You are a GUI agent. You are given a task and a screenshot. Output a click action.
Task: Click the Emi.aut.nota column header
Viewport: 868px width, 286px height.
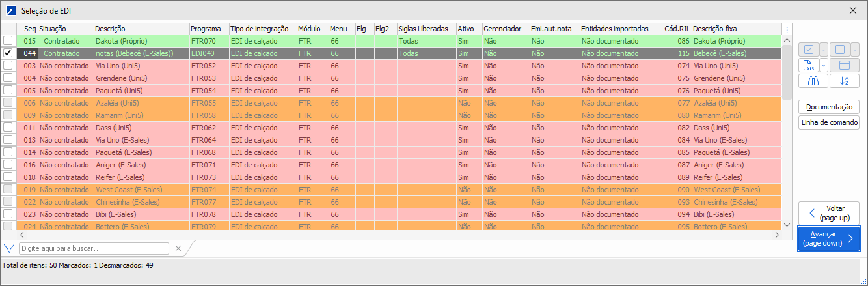point(554,29)
